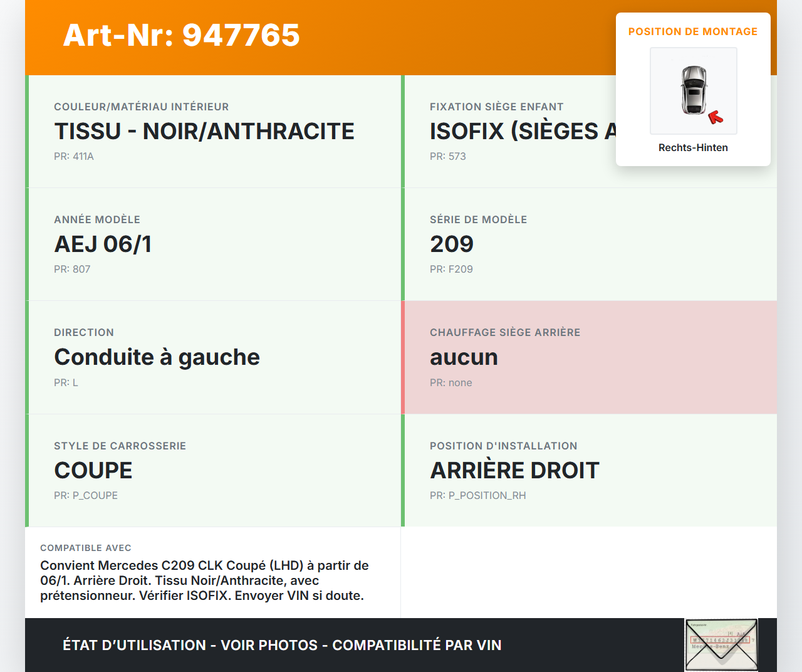802x672 pixels.
Task: Select the Conduite à gauche value
Action: (157, 357)
